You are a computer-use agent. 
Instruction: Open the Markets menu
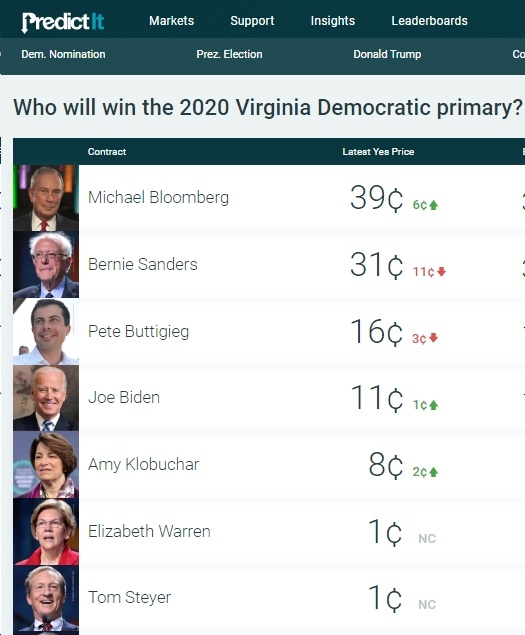(x=171, y=21)
